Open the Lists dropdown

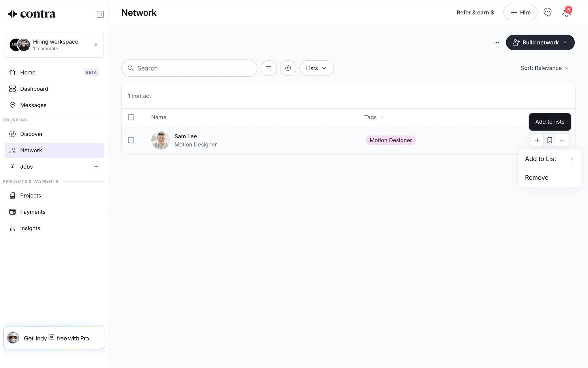(x=316, y=68)
